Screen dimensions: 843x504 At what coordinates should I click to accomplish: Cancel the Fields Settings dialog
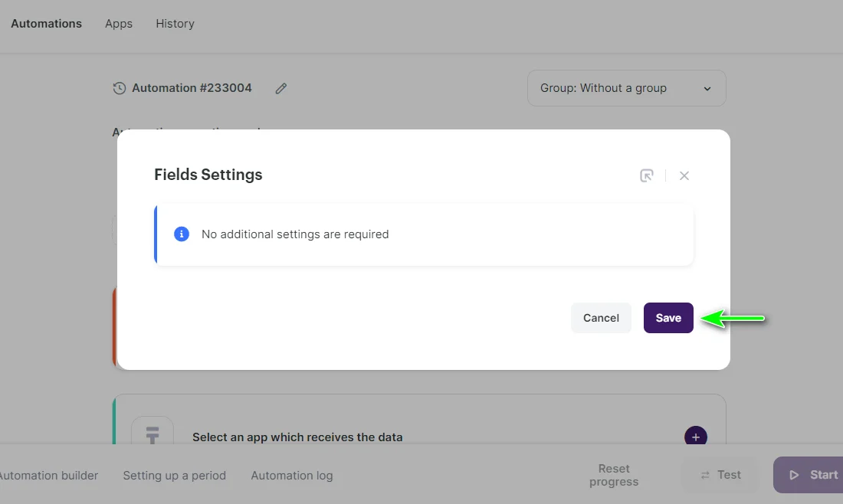pyautogui.click(x=601, y=317)
